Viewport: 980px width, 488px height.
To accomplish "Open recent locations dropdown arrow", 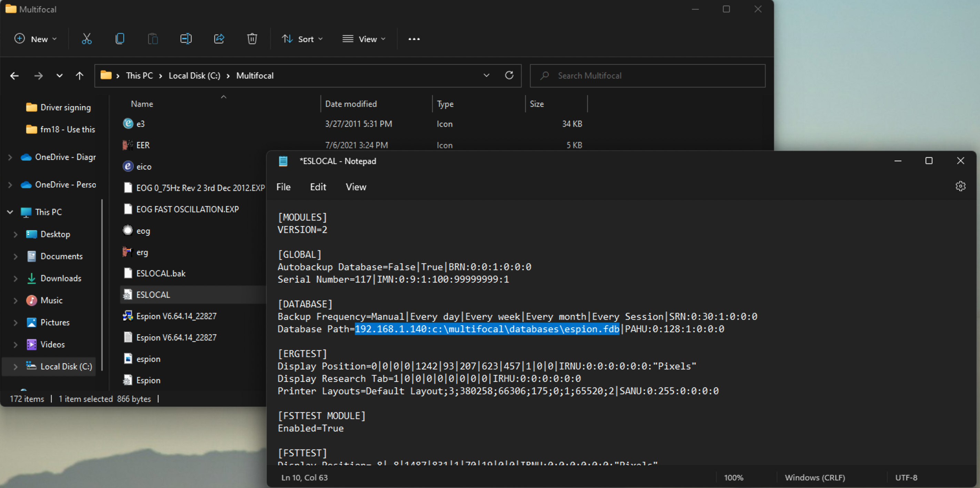I will (x=59, y=76).
